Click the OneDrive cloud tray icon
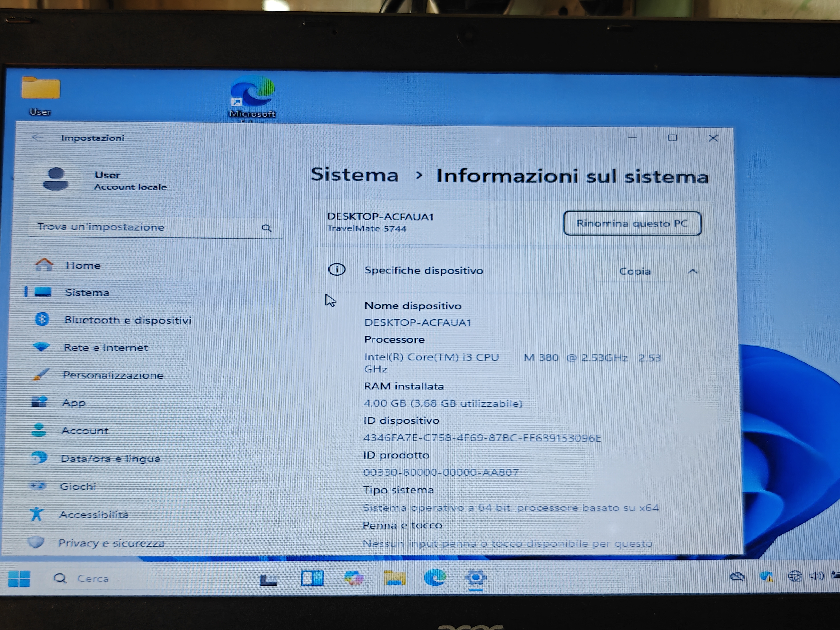 pyautogui.click(x=737, y=577)
